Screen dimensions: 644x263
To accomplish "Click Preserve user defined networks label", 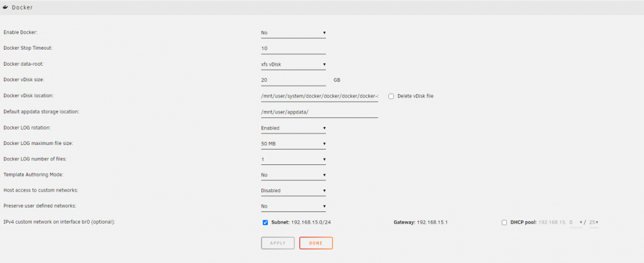I will [x=40, y=206].
